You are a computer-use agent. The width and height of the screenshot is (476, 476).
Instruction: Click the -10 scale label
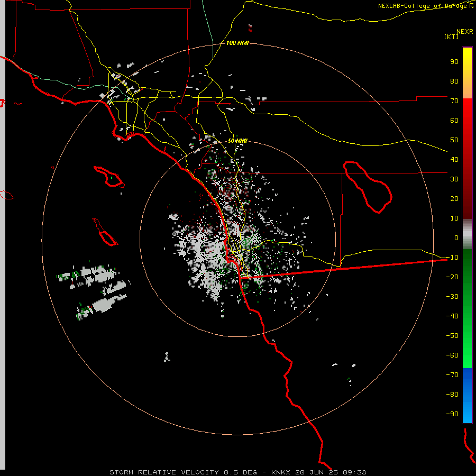[452, 258]
